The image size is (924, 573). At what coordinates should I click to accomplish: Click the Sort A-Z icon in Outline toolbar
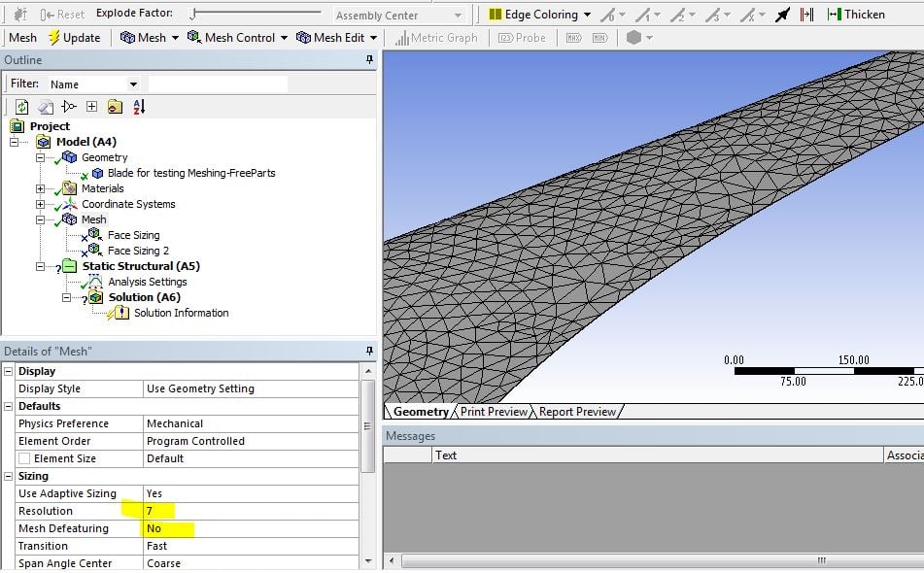(138, 107)
